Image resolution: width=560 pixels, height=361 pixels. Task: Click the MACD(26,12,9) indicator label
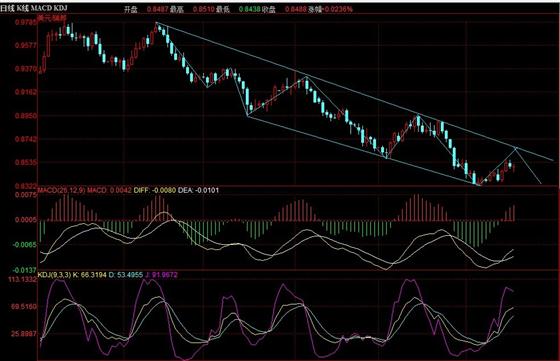[x=61, y=190]
